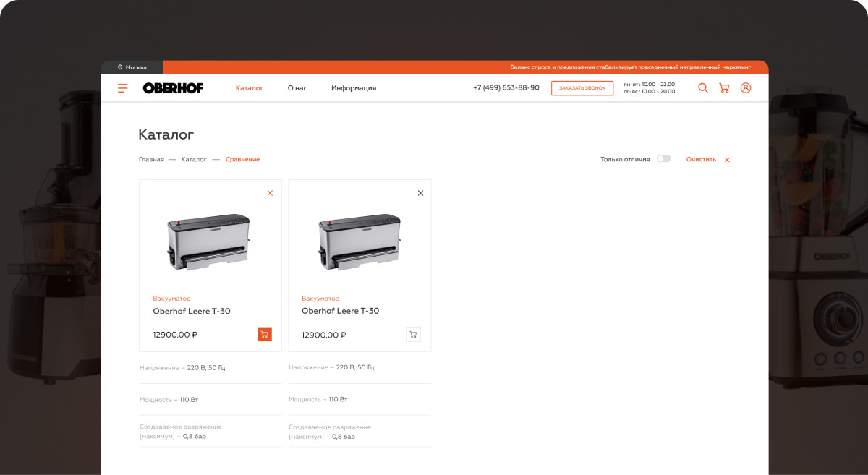Click first card's Oberhof Leere T-30 title

pyautogui.click(x=192, y=312)
